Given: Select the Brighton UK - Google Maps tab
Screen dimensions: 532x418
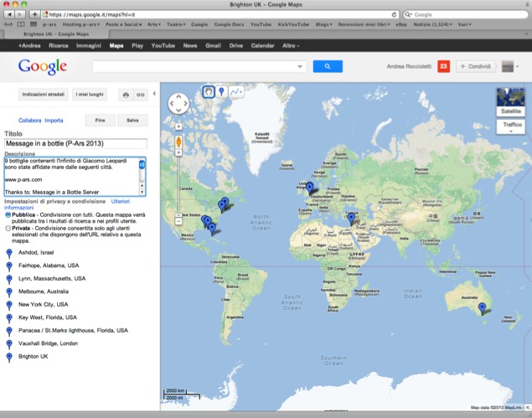Looking at the screenshot, I should click(x=56, y=34).
